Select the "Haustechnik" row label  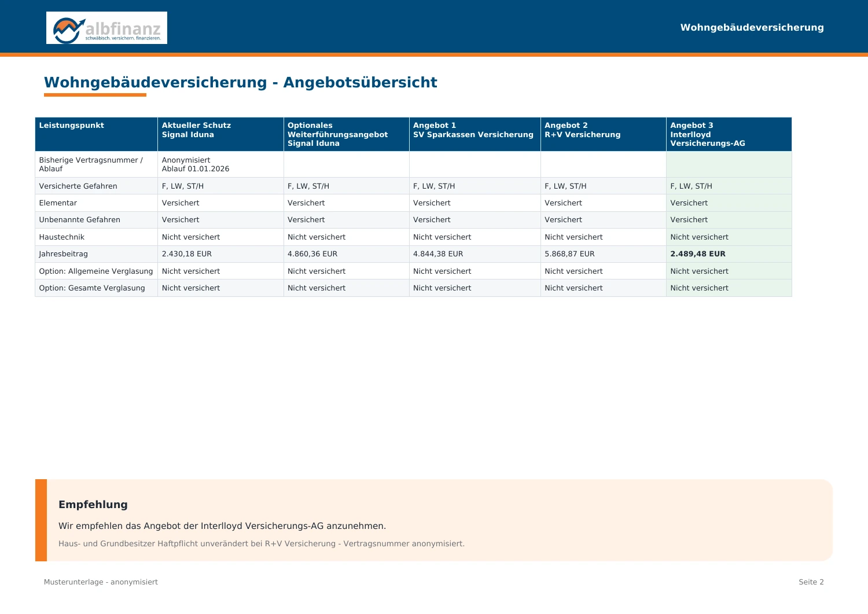[62, 237]
